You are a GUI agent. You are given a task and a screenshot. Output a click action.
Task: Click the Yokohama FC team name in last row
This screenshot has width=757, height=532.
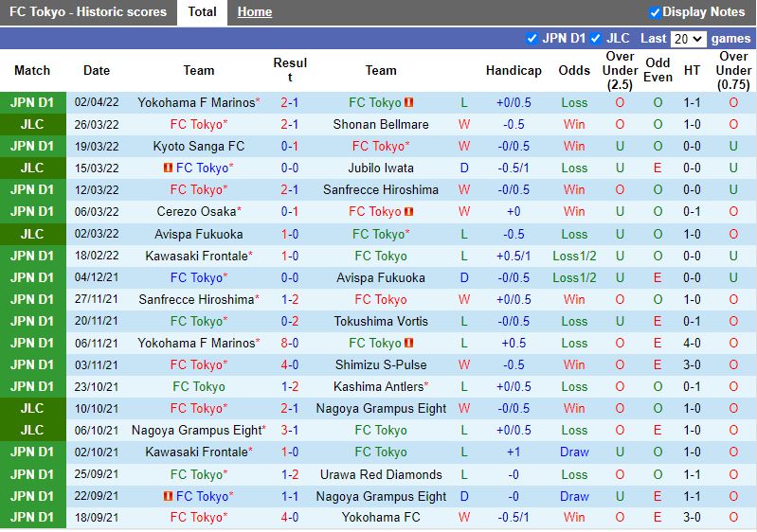tap(381, 518)
